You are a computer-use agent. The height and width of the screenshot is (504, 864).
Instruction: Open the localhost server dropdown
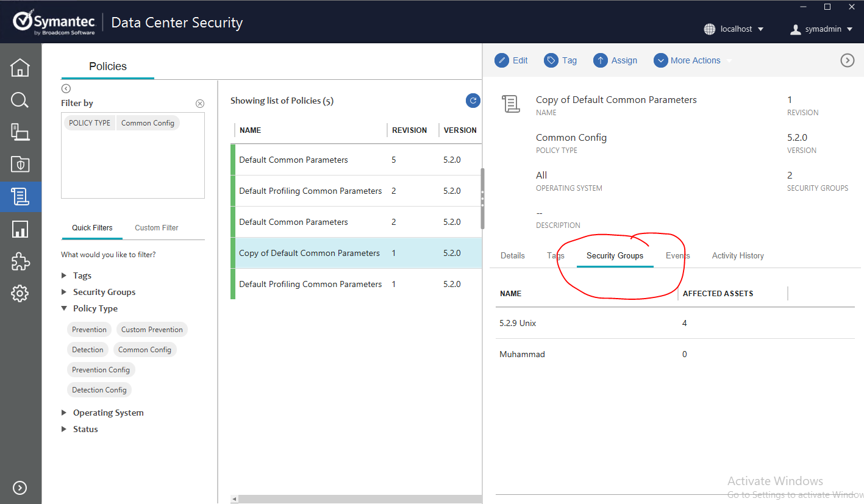(734, 29)
